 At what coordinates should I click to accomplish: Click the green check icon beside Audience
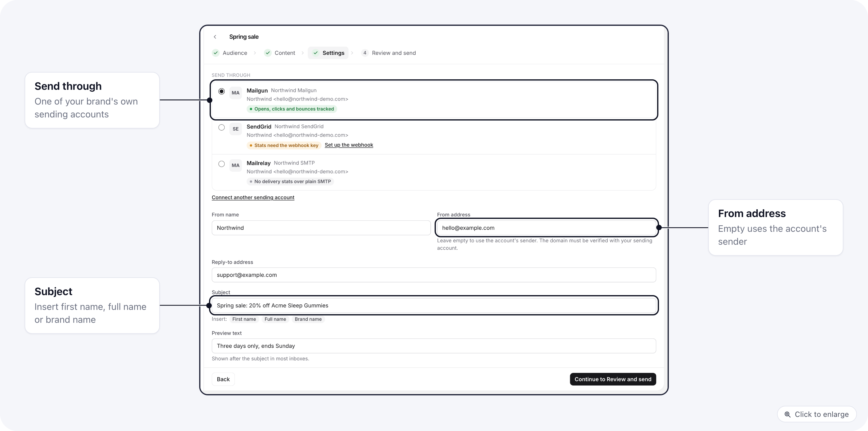click(x=216, y=53)
